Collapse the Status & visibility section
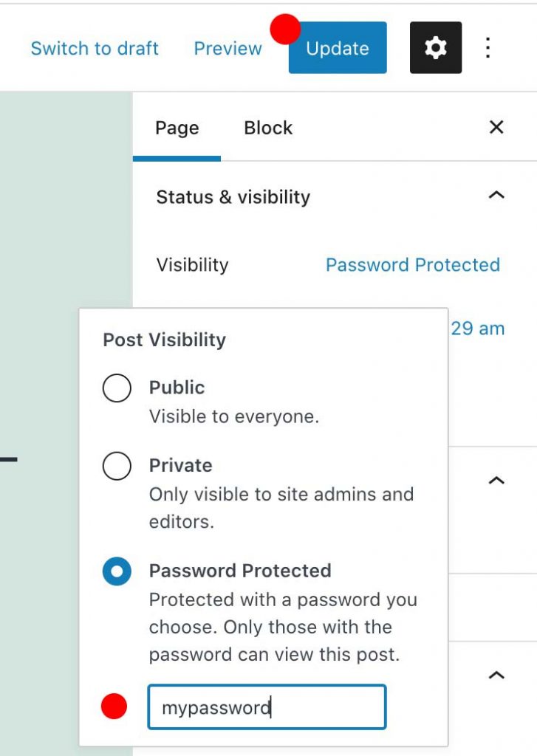This screenshot has width=537, height=756. pos(496,195)
